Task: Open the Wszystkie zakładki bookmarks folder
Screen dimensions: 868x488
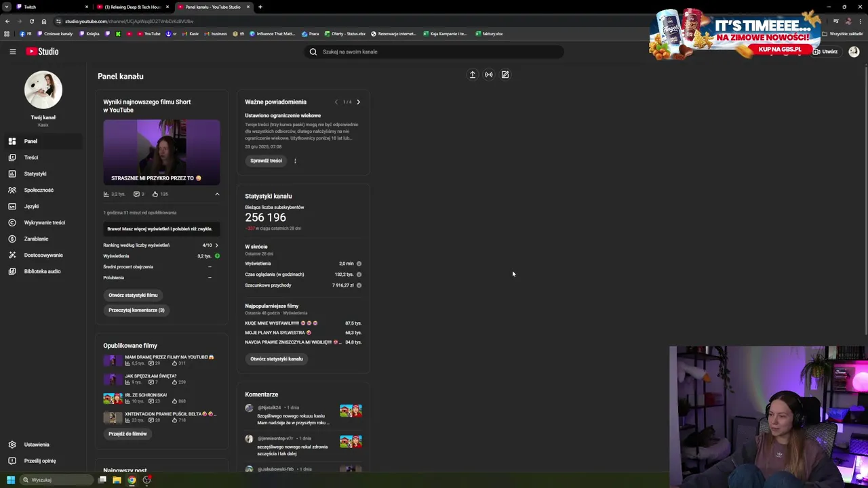Action: 842,34
